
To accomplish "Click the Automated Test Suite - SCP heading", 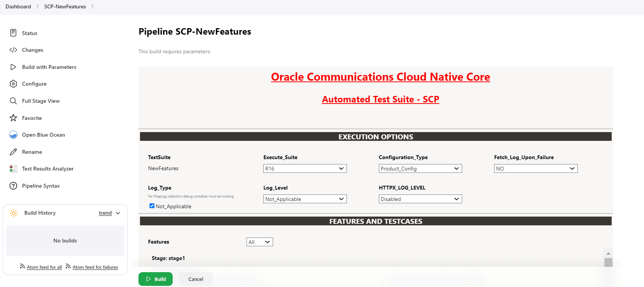I will [x=380, y=99].
